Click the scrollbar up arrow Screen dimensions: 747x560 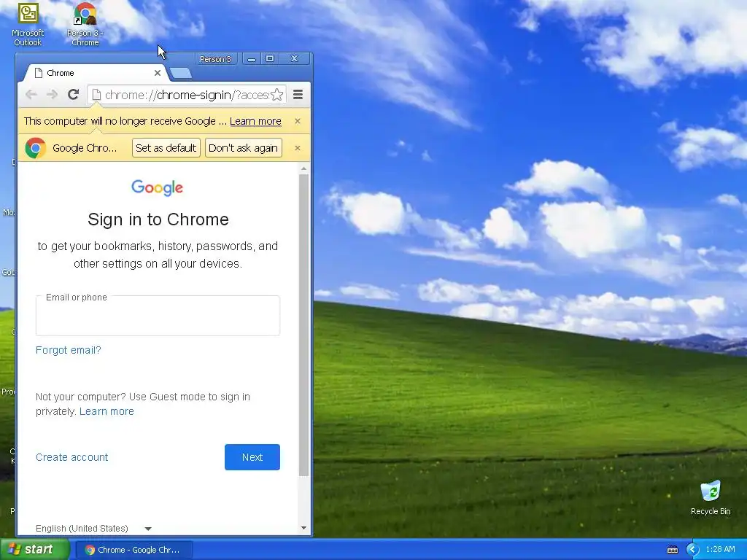click(304, 168)
